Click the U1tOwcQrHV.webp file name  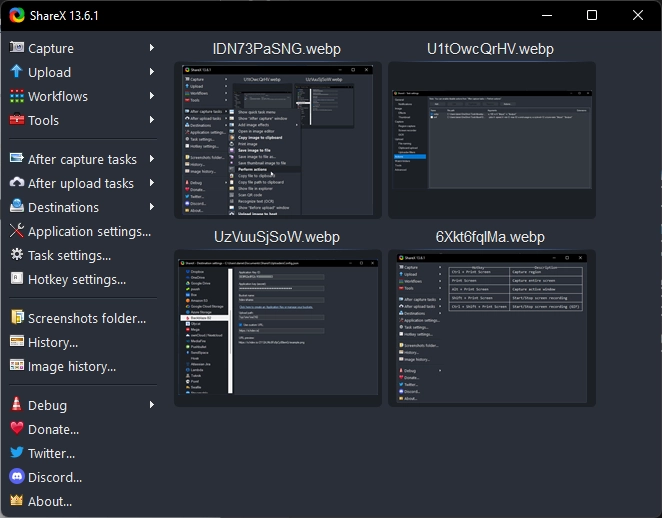(490, 49)
